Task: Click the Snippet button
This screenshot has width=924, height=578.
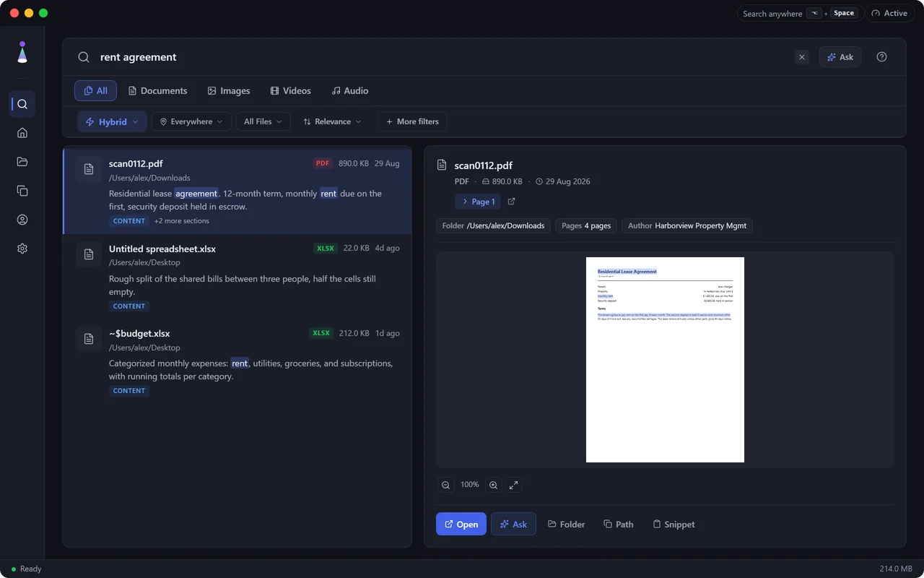Action: click(674, 524)
